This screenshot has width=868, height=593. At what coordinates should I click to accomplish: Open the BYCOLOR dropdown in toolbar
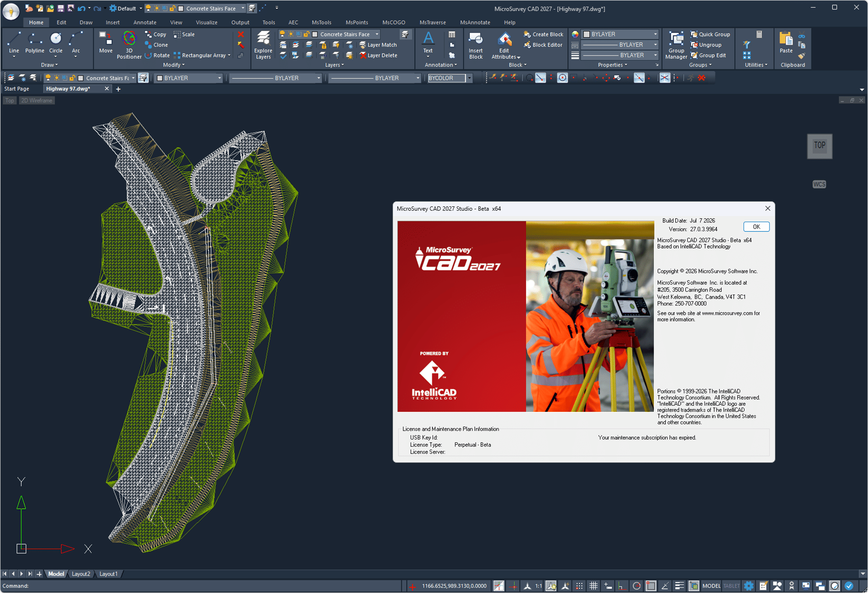(x=470, y=78)
